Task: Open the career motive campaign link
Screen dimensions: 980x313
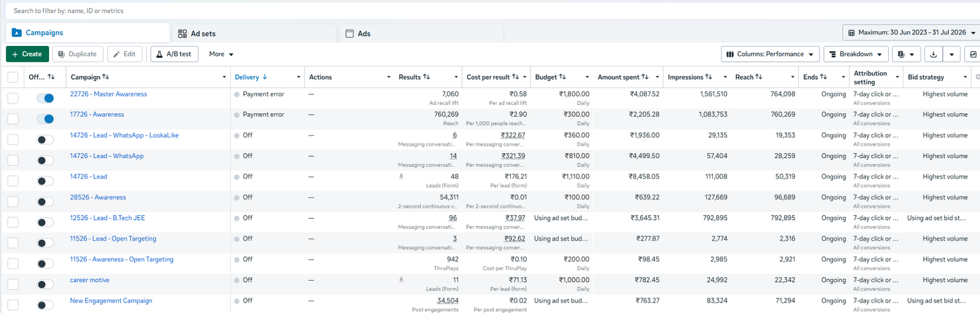Action: [x=89, y=280]
